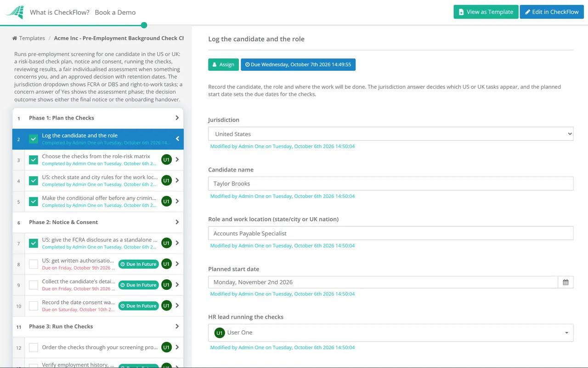The image size is (588, 368).
Task: Open the calendar picker for Planned start date
Action: coord(565,282)
